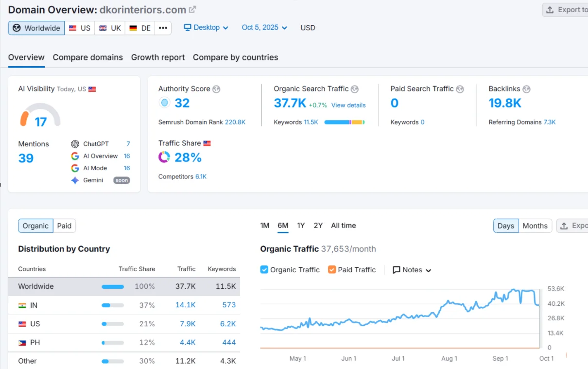The image size is (588, 369).
Task: Open ChatGPT mentions count 7
Action: pyautogui.click(x=128, y=144)
